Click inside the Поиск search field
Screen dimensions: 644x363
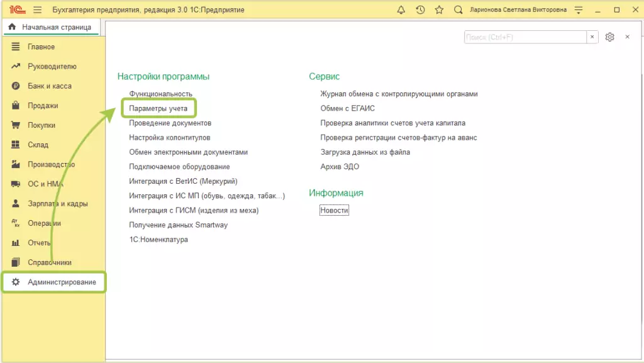click(x=525, y=37)
